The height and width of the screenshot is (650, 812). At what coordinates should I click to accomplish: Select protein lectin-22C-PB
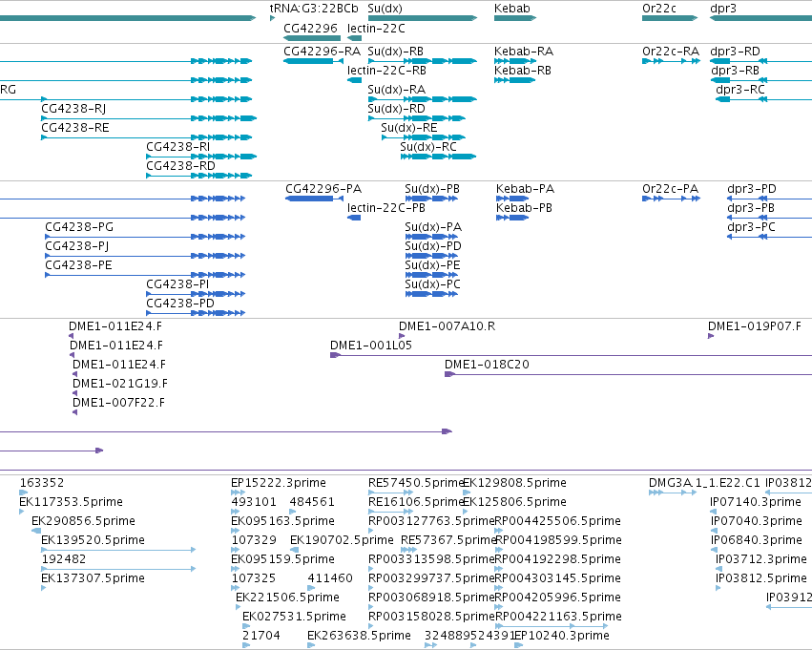click(x=354, y=218)
